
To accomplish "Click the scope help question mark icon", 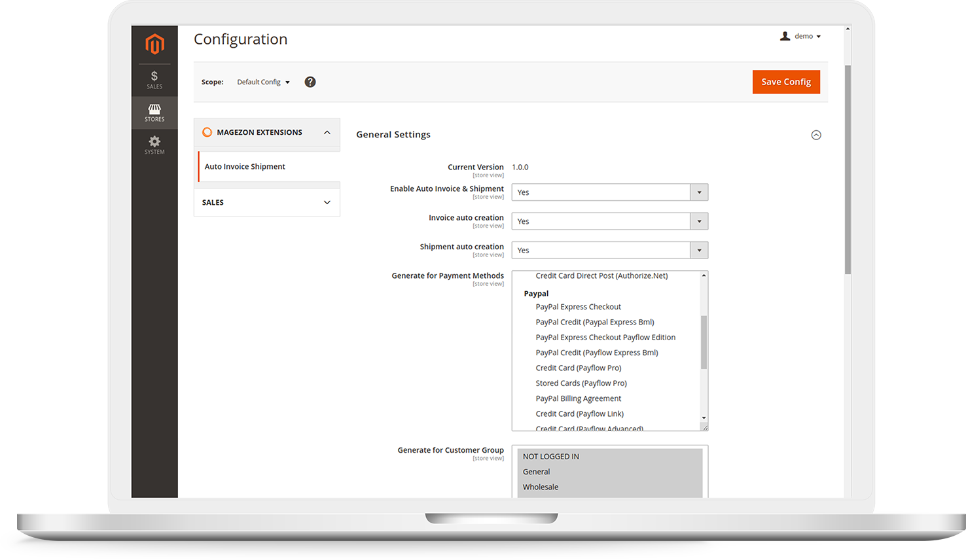I will [x=310, y=82].
